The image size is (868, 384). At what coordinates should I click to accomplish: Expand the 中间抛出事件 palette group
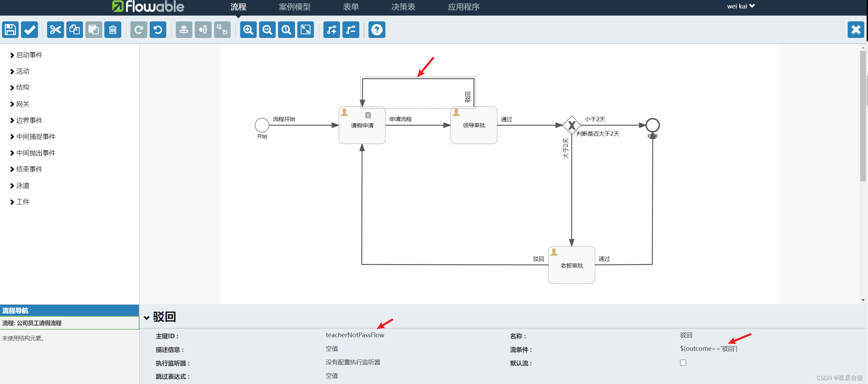click(x=33, y=153)
